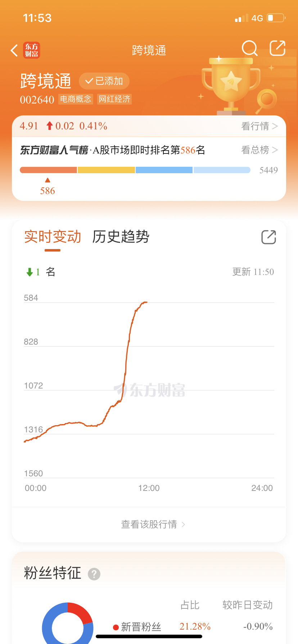Tap the back arrow icon
Image resolution: width=298 pixels, height=644 pixels.
coord(14,51)
